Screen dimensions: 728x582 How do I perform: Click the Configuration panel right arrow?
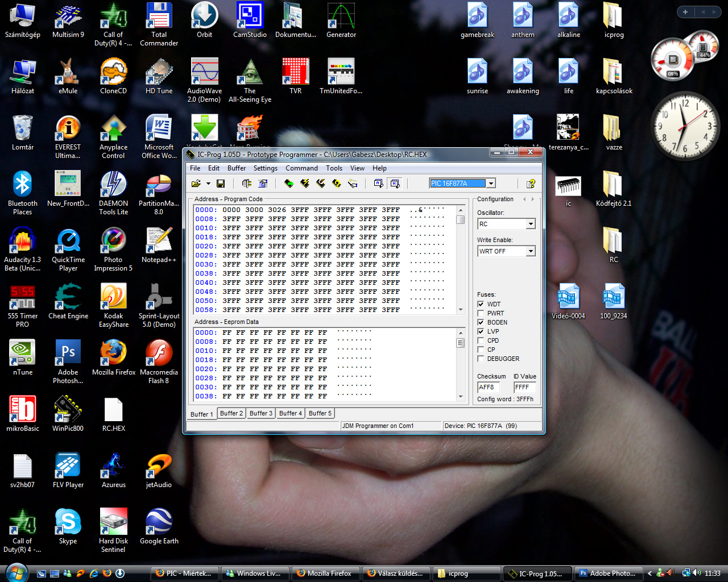pos(533,199)
